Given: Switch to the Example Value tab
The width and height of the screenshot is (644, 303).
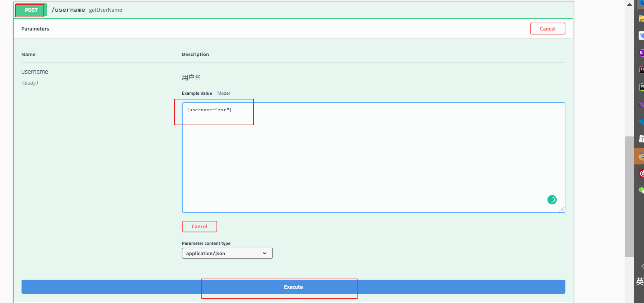Looking at the screenshot, I should 197,93.
